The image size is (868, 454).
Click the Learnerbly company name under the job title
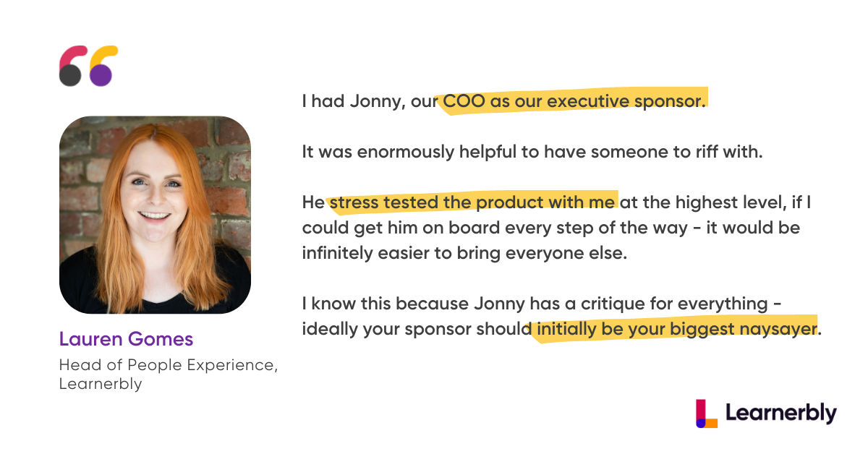tap(101, 384)
